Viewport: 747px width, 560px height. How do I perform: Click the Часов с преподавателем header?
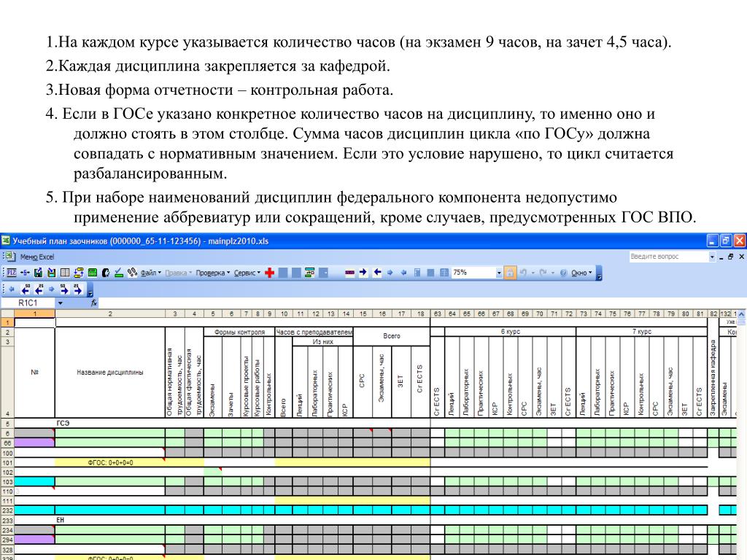314,332
